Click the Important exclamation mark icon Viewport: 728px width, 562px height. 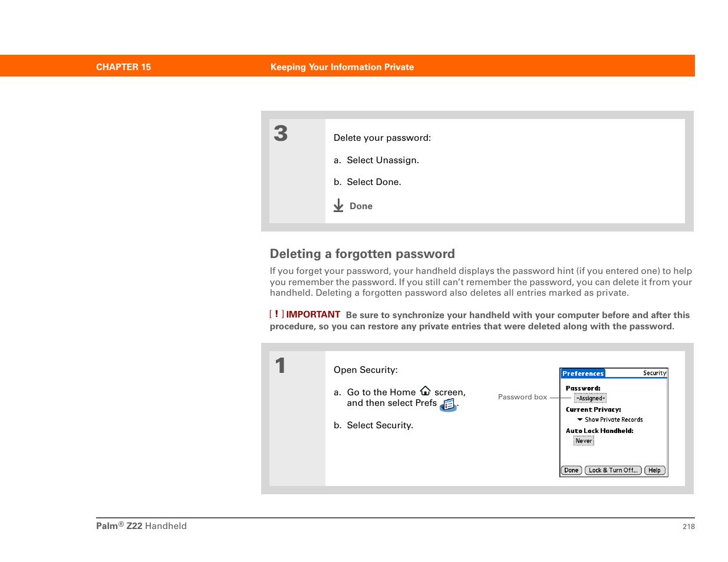[276, 314]
